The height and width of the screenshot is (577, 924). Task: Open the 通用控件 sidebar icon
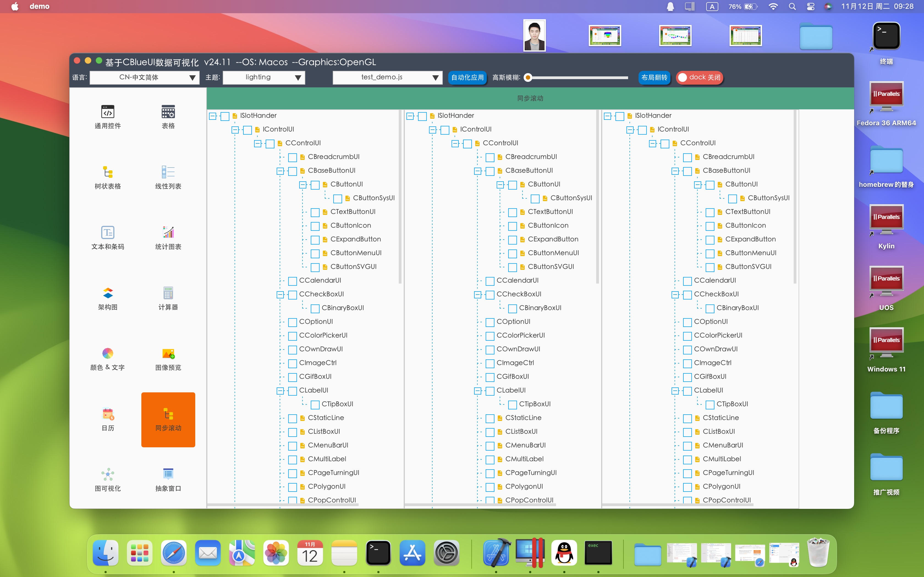(x=108, y=112)
